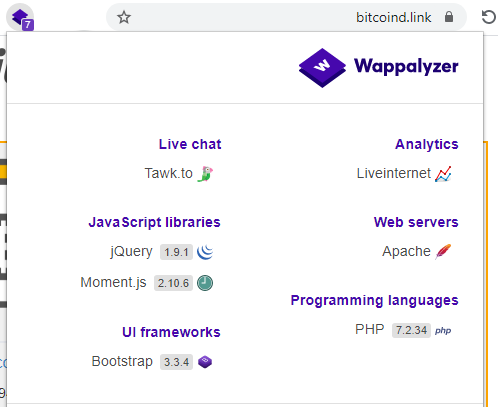Open the Moment.js technology link
Viewport: 498px width, 407px height.
click(113, 283)
